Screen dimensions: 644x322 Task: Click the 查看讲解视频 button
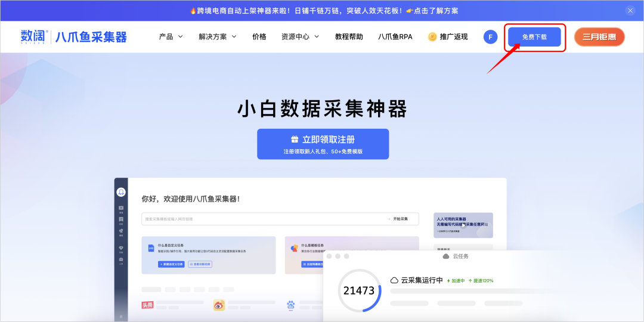pos(200,264)
